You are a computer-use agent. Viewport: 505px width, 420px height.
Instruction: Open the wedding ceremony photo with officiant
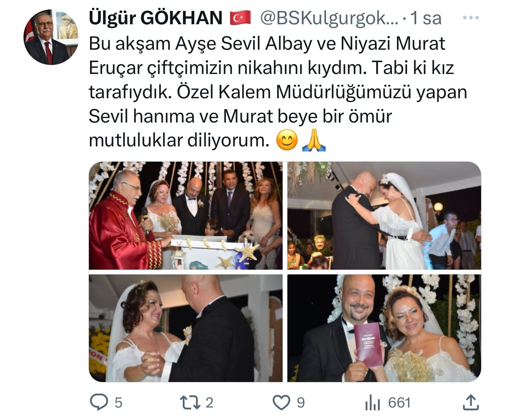[186, 216]
